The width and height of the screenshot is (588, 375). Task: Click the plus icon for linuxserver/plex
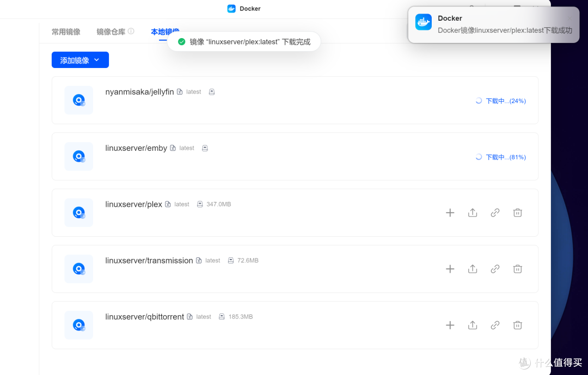click(450, 213)
